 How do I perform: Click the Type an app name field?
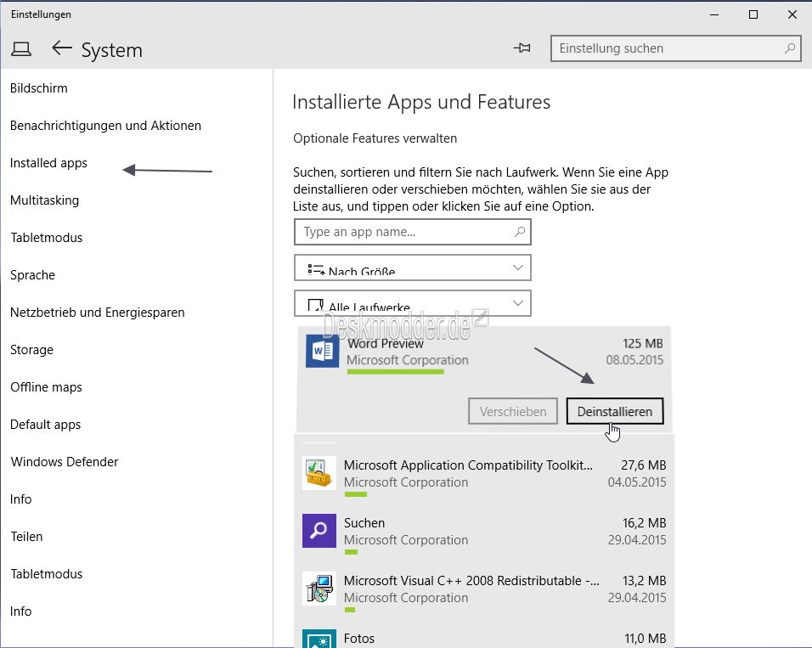point(404,231)
